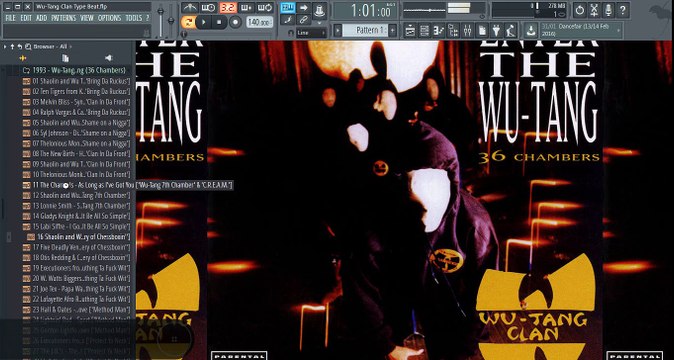Toggle the overdub/blend recording button

click(x=246, y=7)
